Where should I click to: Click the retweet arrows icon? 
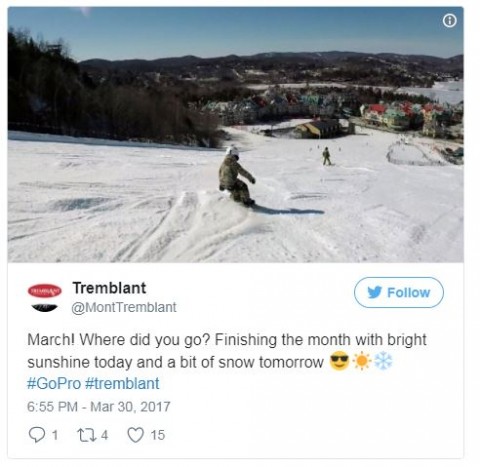(x=86, y=435)
